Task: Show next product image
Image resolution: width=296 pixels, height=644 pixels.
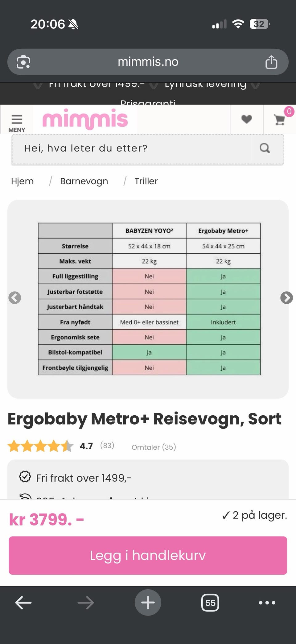Action: (286, 298)
